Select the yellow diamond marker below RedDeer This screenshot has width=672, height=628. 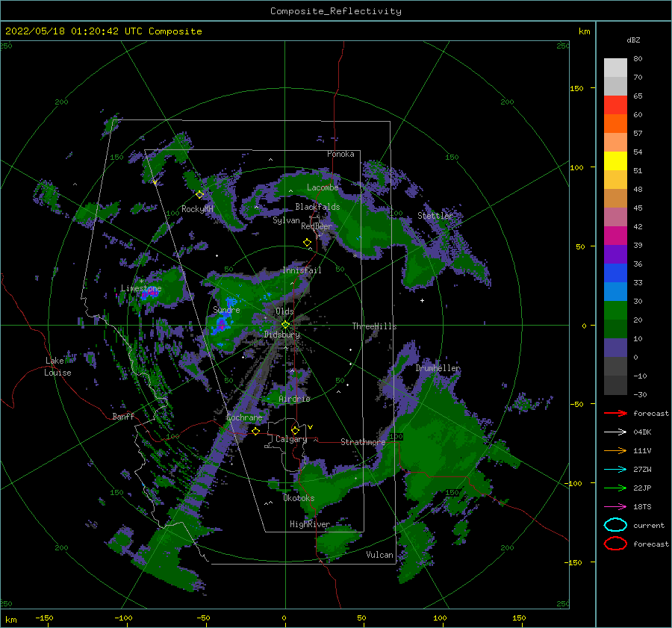pyautogui.click(x=307, y=243)
